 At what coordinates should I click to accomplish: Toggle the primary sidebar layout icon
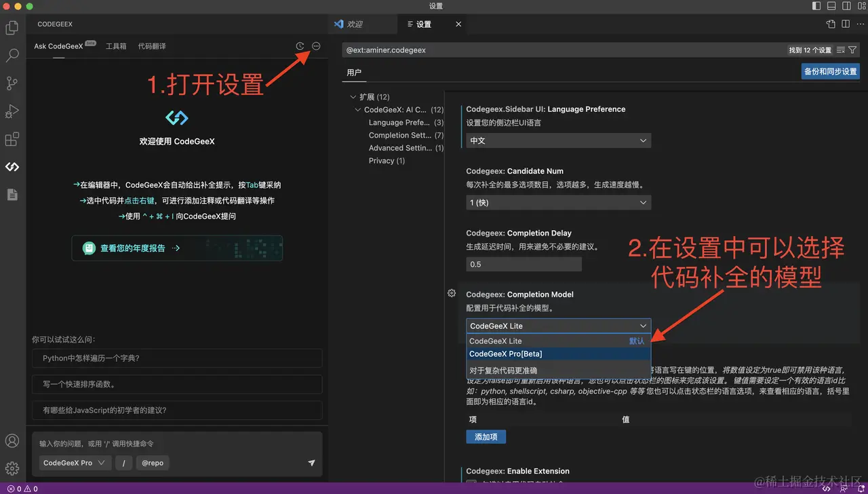pyautogui.click(x=816, y=6)
